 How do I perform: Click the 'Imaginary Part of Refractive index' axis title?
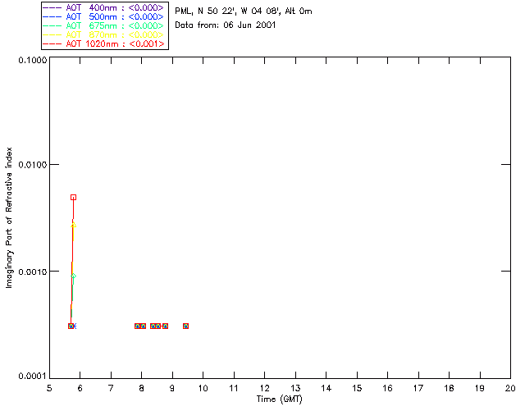[9, 217]
